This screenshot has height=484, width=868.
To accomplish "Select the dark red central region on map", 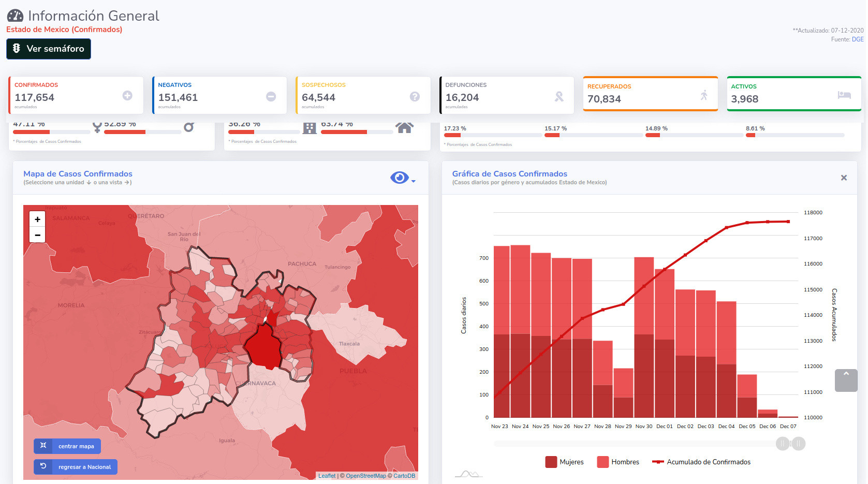I will point(264,346).
